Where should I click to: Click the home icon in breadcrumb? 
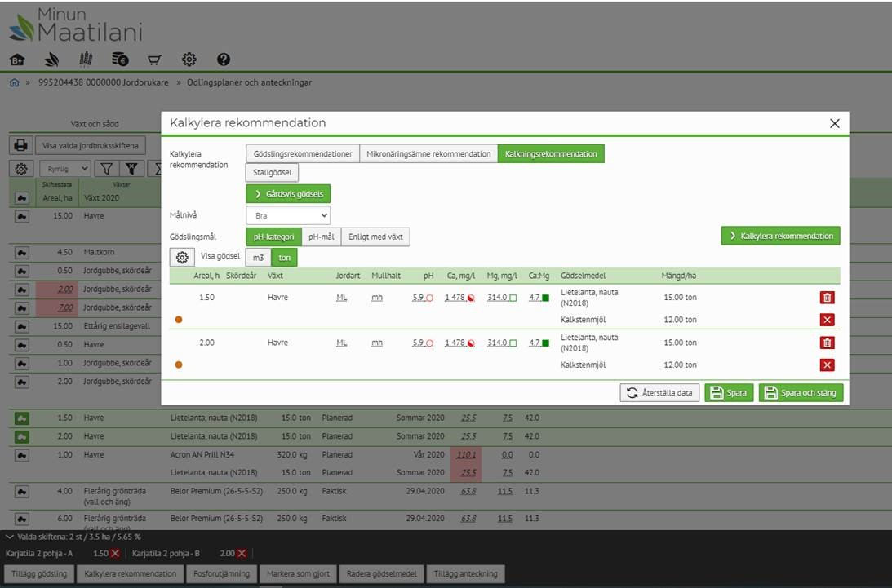click(14, 82)
